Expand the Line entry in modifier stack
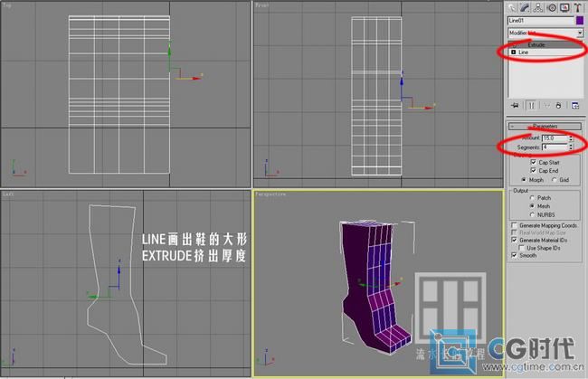Image resolution: width=588 pixels, height=379 pixels. [514, 52]
